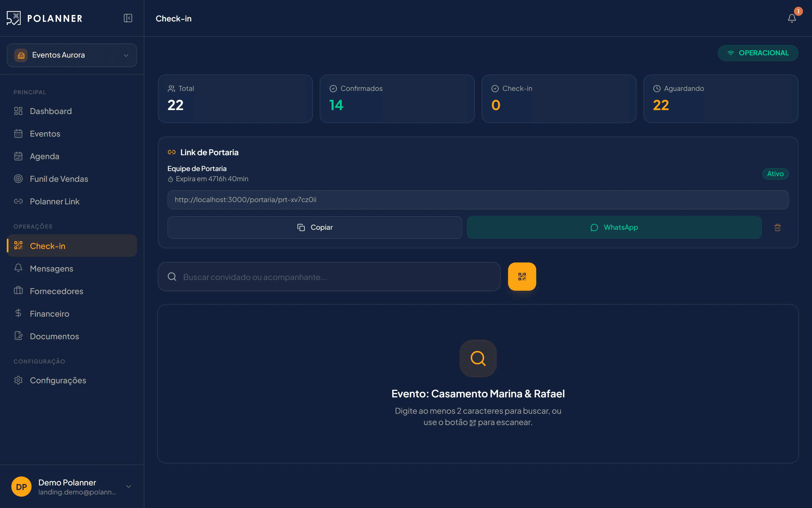Open the QR code scanner
Screen dimensions: 812x508
522,277
